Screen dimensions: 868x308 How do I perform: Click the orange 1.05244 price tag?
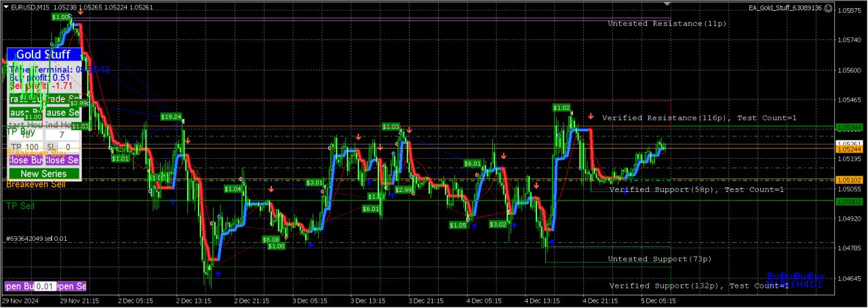[x=849, y=149]
